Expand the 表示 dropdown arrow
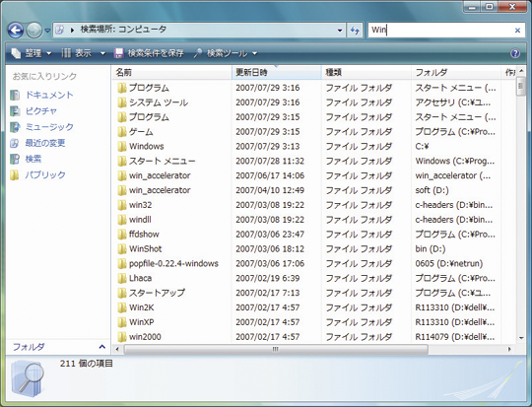532x407 pixels. click(102, 53)
